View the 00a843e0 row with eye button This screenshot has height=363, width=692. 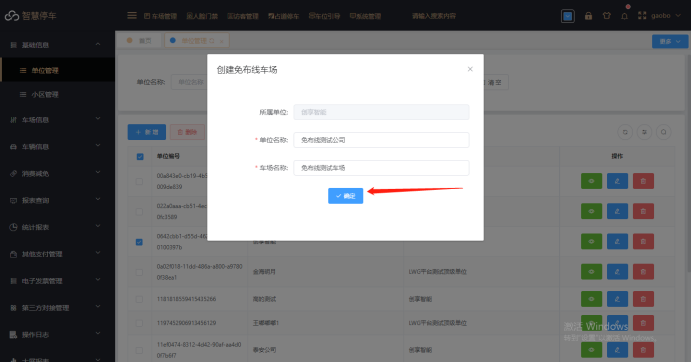591,181
